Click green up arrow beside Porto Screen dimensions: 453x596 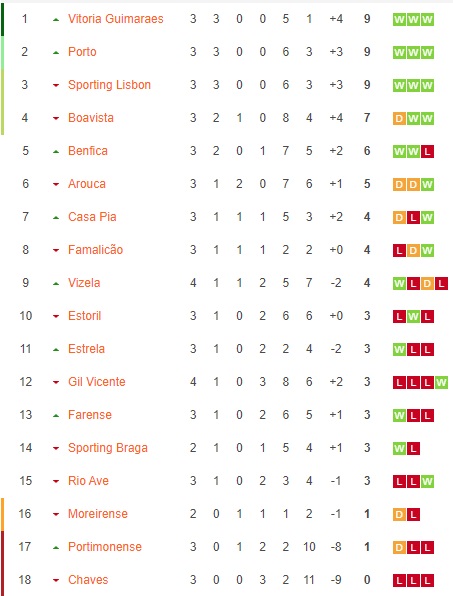56,52
